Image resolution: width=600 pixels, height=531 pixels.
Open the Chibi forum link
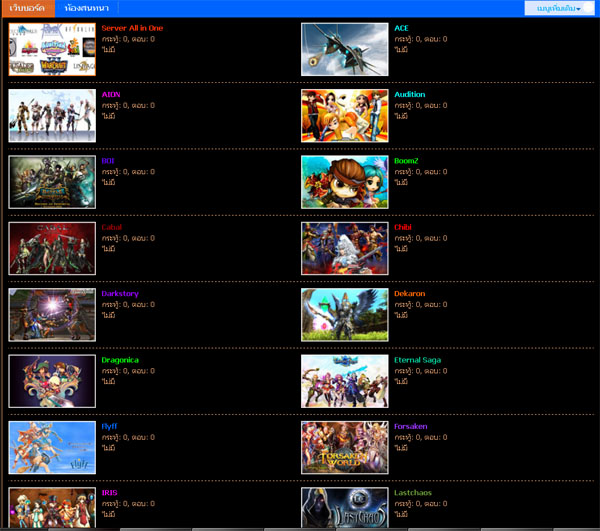(x=403, y=227)
